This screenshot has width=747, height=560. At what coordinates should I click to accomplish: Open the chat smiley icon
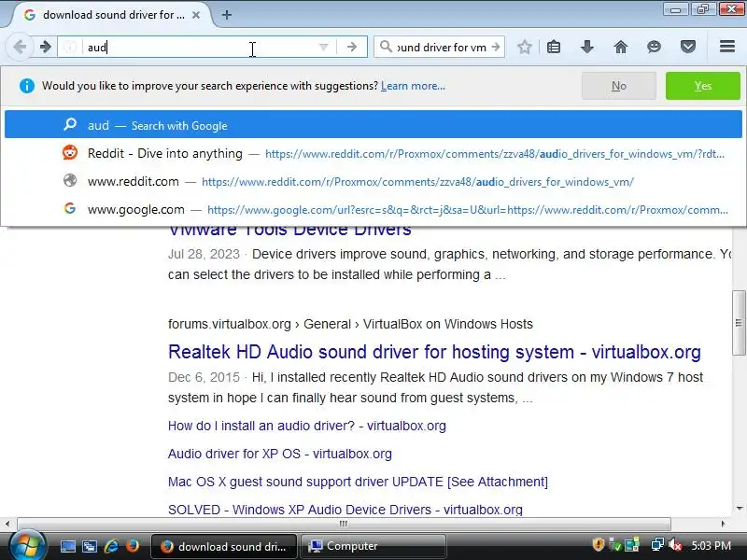pyautogui.click(x=655, y=47)
